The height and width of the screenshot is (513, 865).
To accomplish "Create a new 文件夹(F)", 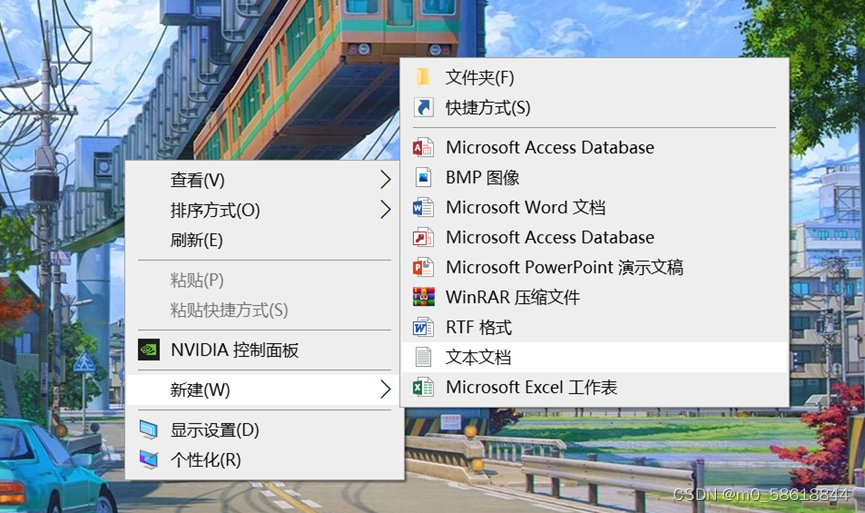I will tap(595, 77).
